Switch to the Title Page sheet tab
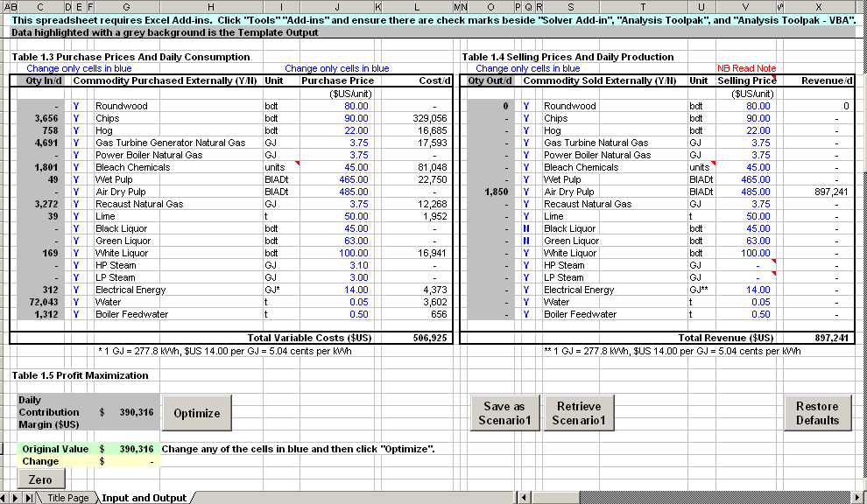The image size is (867, 504). (68, 497)
